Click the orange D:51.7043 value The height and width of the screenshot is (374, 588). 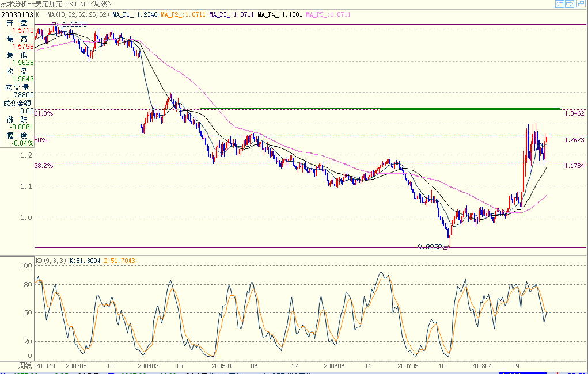click(x=119, y=261)
